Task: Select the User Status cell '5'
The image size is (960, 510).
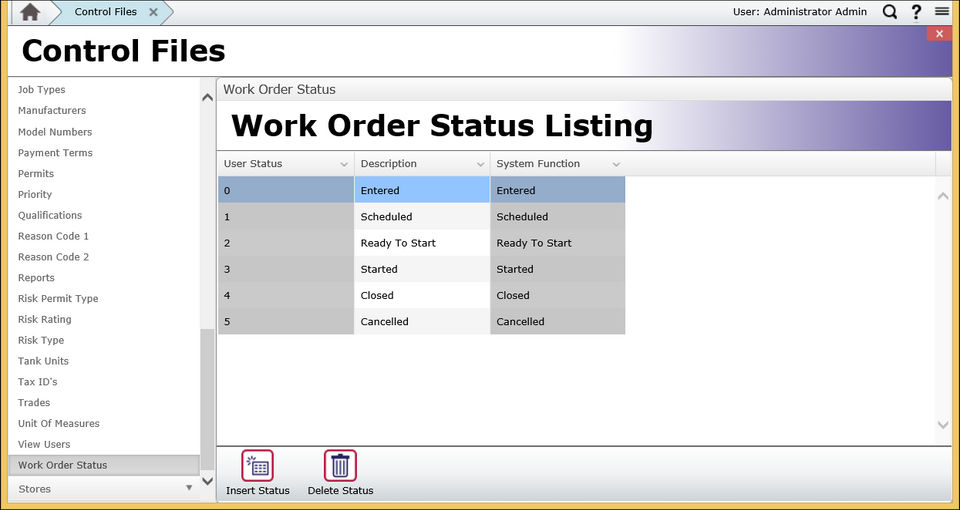Action: tap(286, 321)
